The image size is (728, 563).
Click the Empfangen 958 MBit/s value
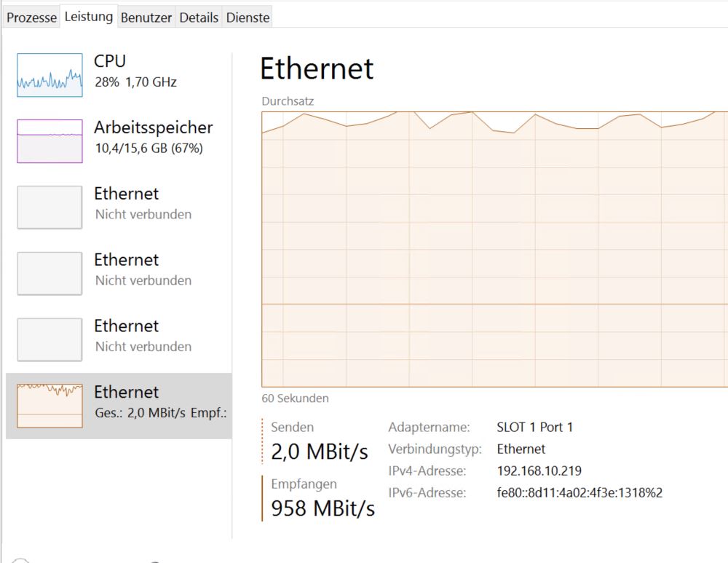pyautogui.click(x=323, y=508)
